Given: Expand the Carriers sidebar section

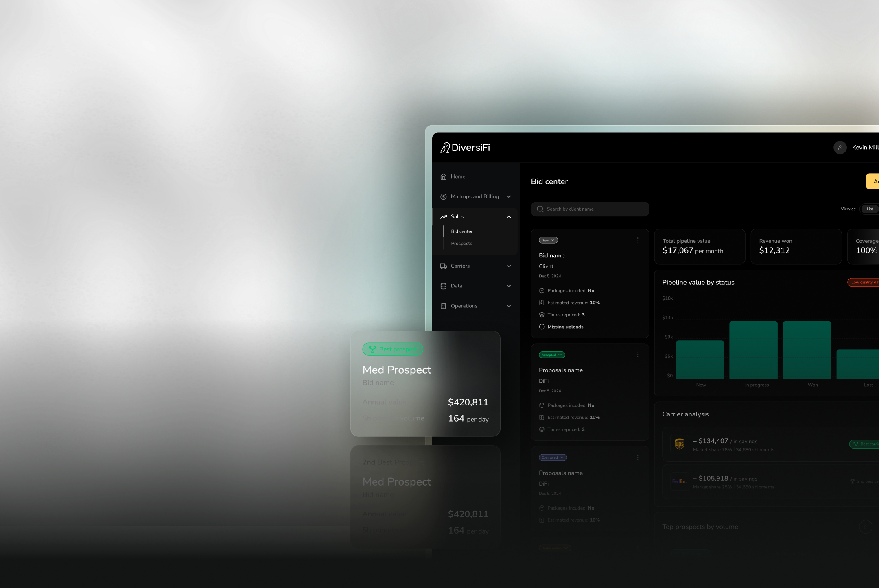Looking at the screenshot, I should point(509,266).
